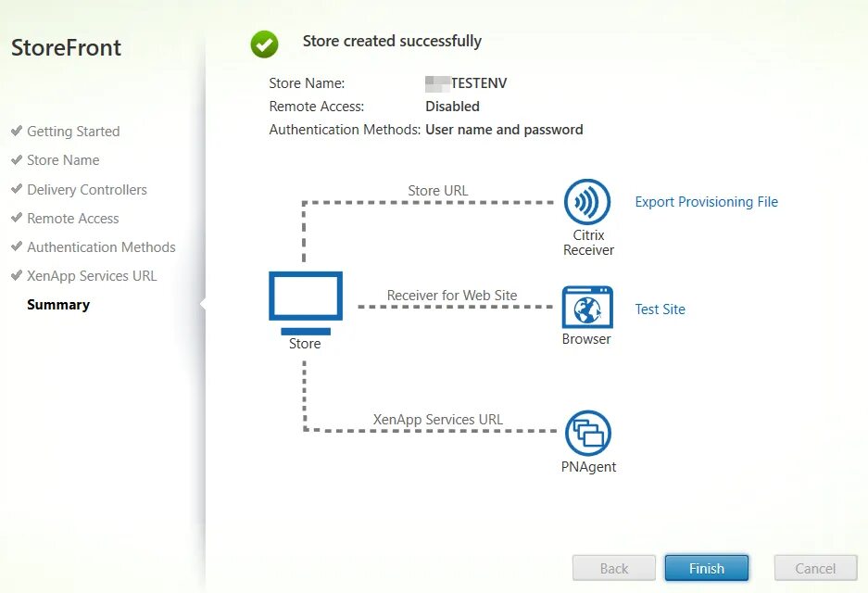Click the 'PNAgent' caption text
The width and height of the screenshot is (868, 593).
pos(588,467)
